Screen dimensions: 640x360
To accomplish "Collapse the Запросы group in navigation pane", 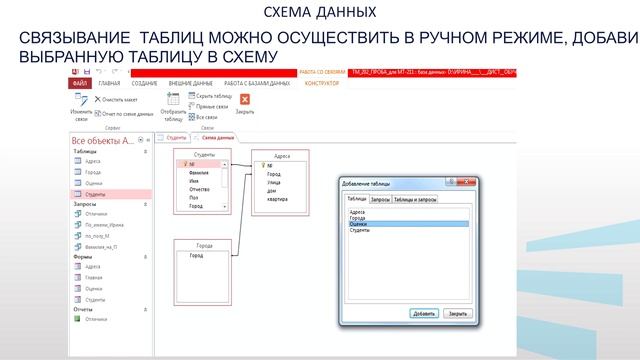I will click(145, 204).
